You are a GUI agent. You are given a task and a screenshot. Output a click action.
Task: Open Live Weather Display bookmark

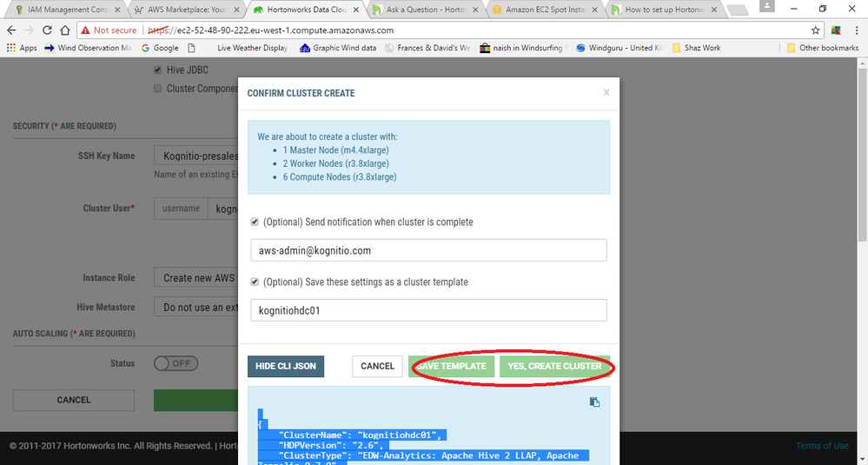[x=252, y=48]
